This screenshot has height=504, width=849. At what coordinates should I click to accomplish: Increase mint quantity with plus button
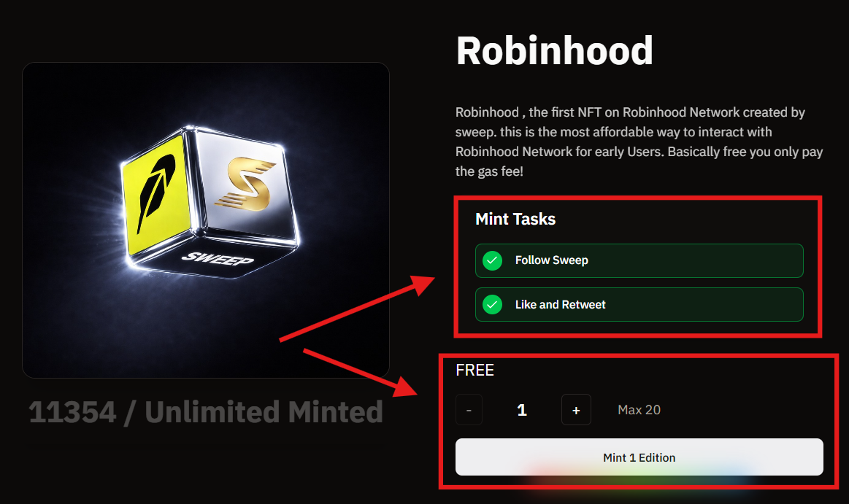[576, 410]
